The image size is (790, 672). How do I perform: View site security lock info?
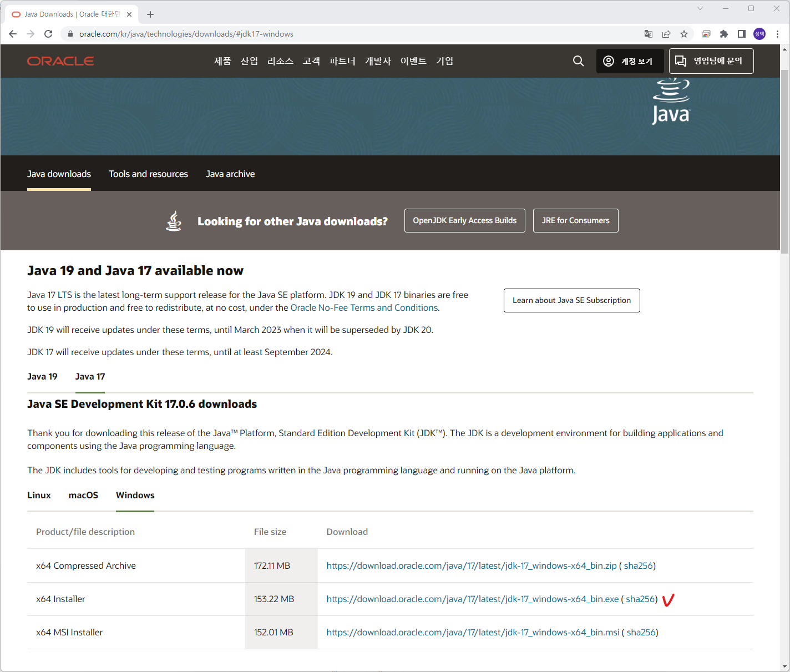coord(70,34)
